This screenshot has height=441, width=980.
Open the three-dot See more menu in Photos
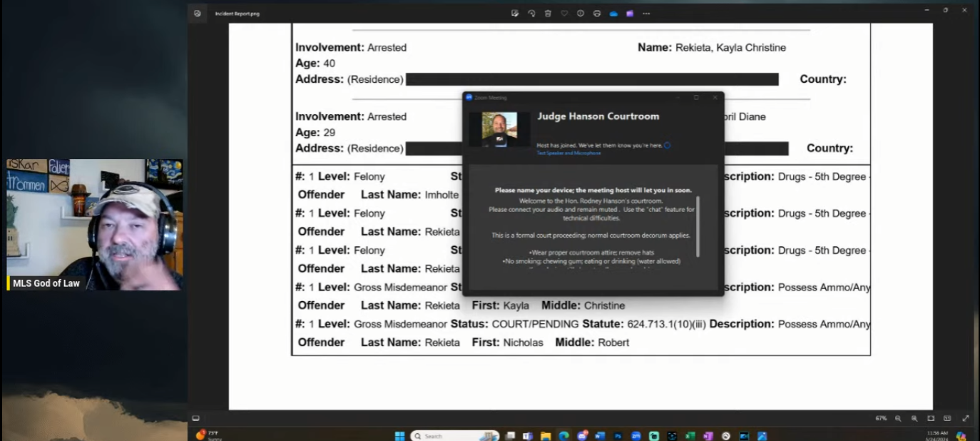coord(646,14)
